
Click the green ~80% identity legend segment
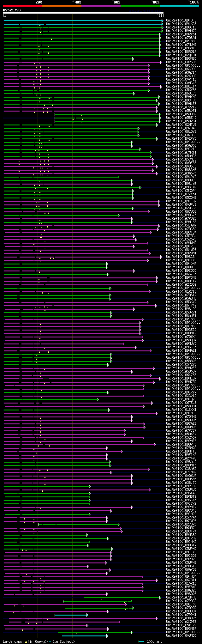[140, 6]
